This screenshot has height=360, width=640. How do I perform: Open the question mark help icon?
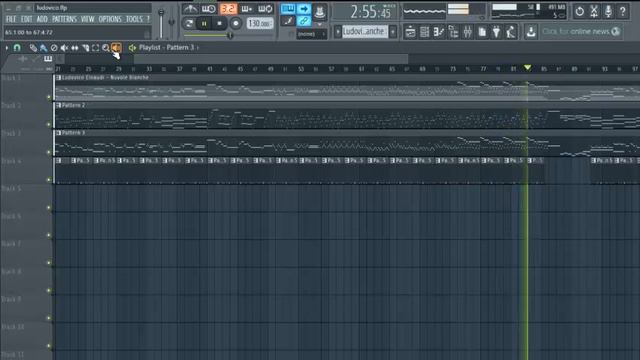[622, 11]
